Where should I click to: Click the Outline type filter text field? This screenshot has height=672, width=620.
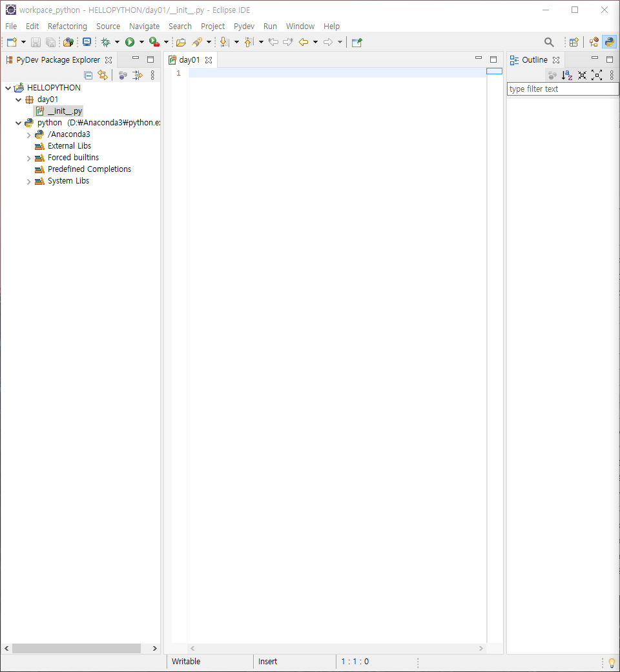click(x=563, y=89)
